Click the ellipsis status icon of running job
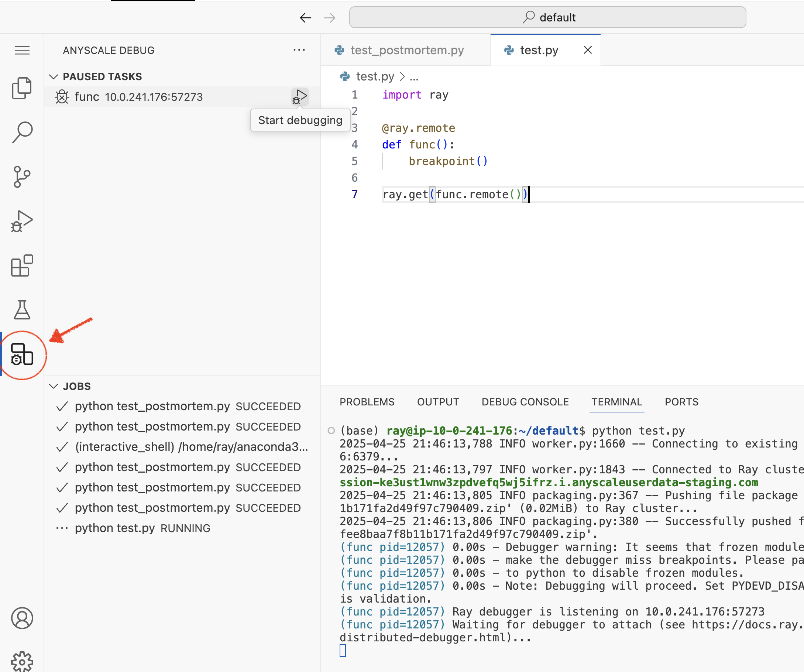The width and height of the screenshot is (804, 672). (62, 528)
